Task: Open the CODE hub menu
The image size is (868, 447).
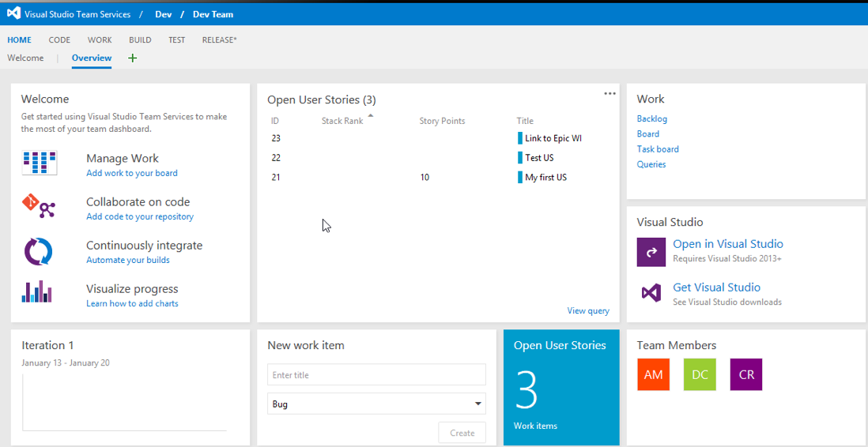Action: point(59,40)
